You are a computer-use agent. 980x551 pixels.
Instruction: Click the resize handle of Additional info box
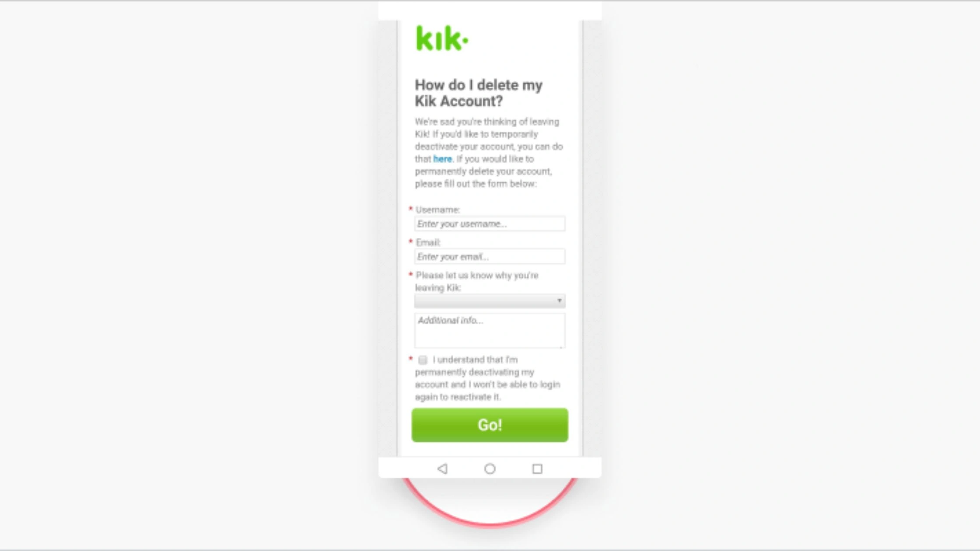[x=561, y=346]
